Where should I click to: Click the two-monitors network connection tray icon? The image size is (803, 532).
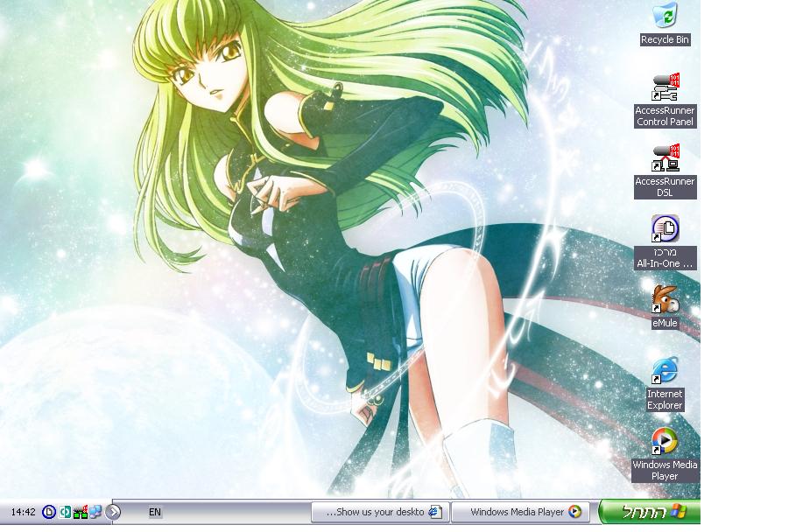coord(95,512)
